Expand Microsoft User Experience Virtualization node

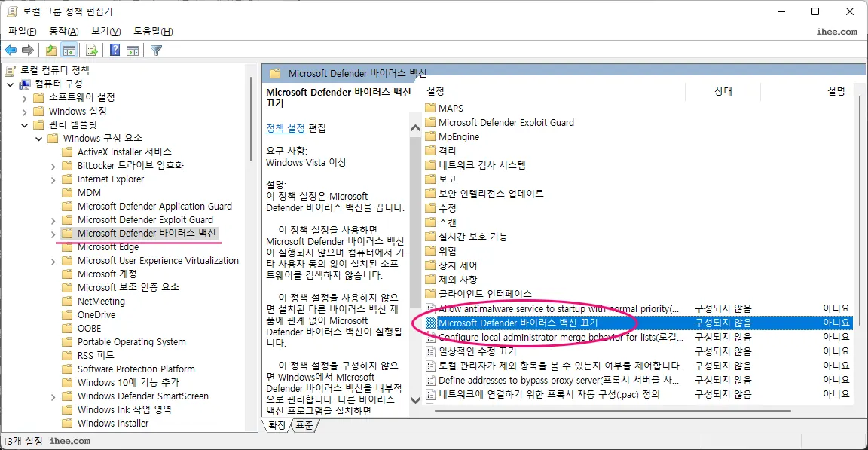click(x=53, y=262)
